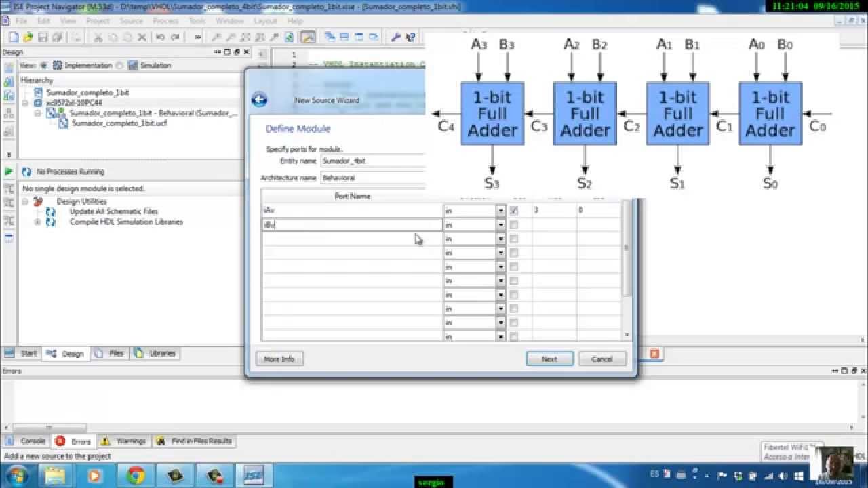Expand Compile HDL Simulation Libraries node
The image size is (868, 488).
pyautogui.click(x=37, y=222)
